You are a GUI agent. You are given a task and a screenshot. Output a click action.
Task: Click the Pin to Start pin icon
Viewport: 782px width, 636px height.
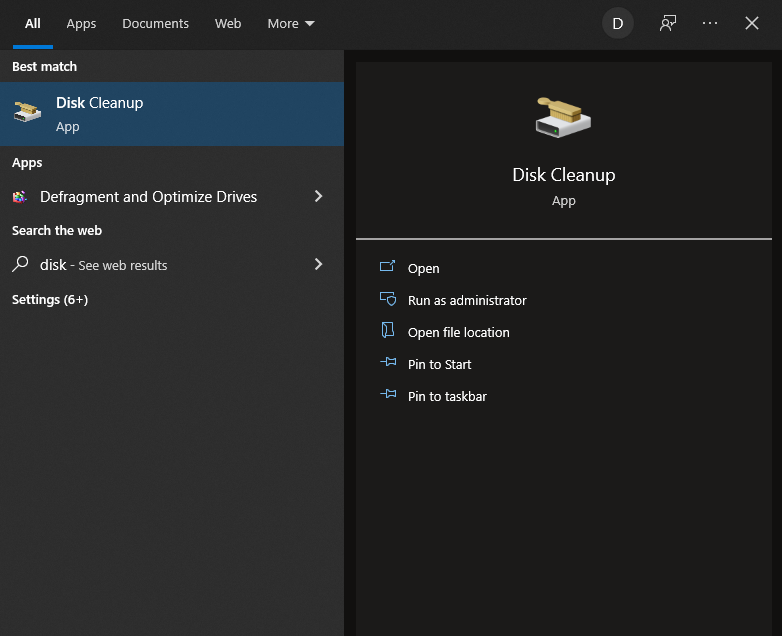tap(388, 362)
